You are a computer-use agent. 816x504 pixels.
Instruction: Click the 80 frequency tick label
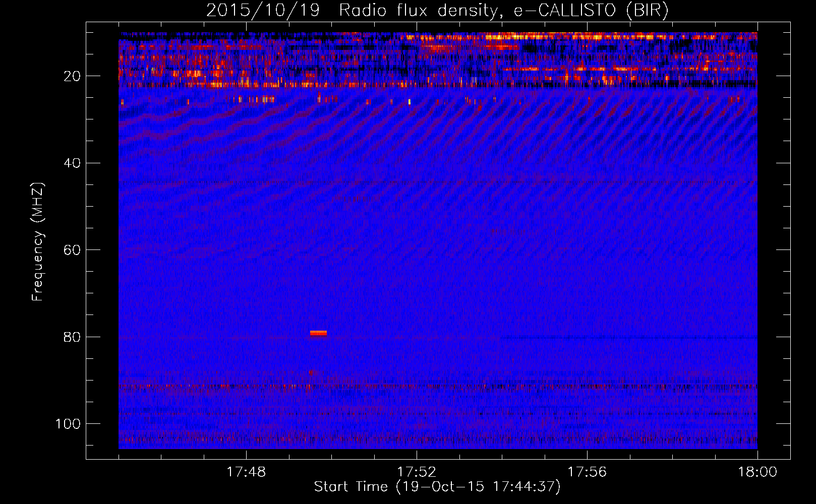72,337
